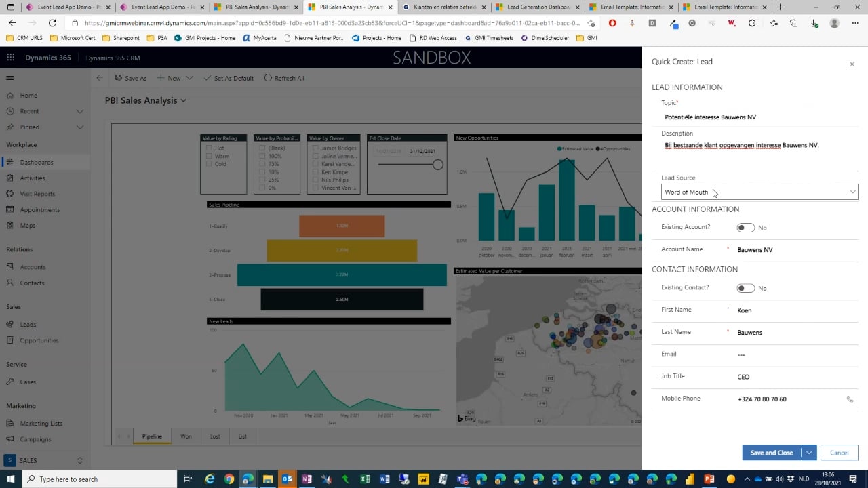Click the Topic input field
This screenshot has width=868, height=488.
tap(759, 117)
